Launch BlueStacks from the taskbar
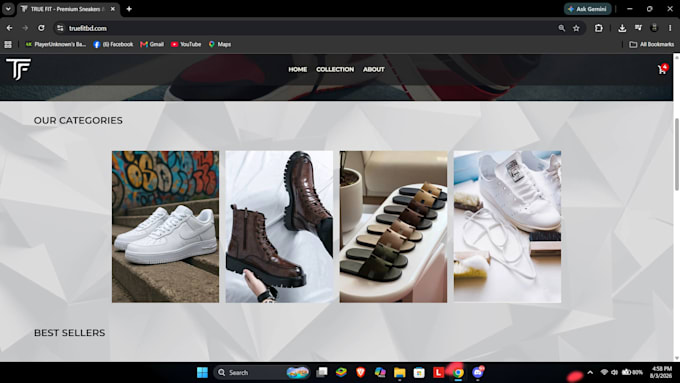 [x=341, y=372]
